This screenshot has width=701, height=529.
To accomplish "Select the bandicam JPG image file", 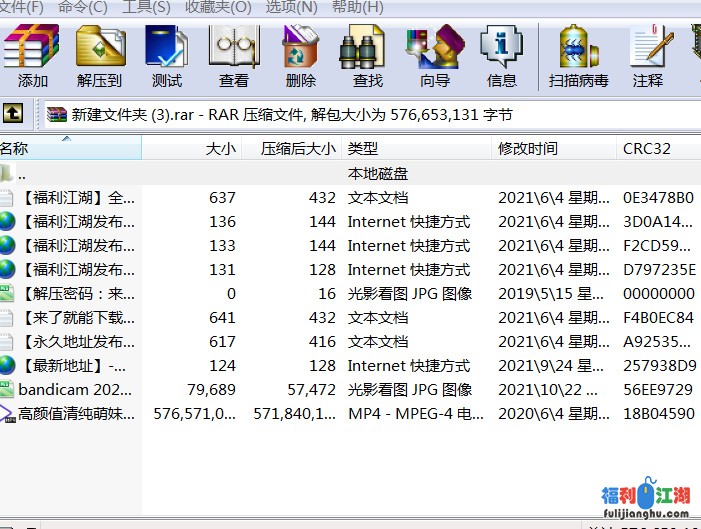I will 76,390.
